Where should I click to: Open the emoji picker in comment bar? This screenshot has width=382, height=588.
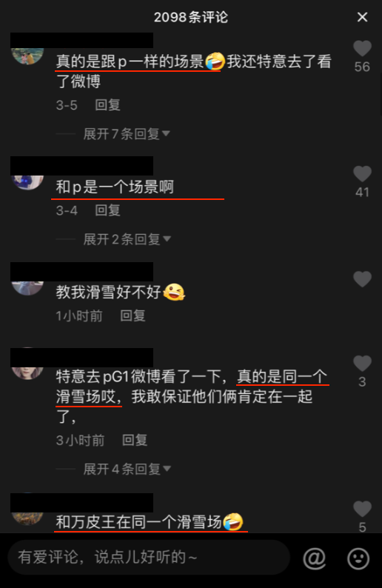358,558
